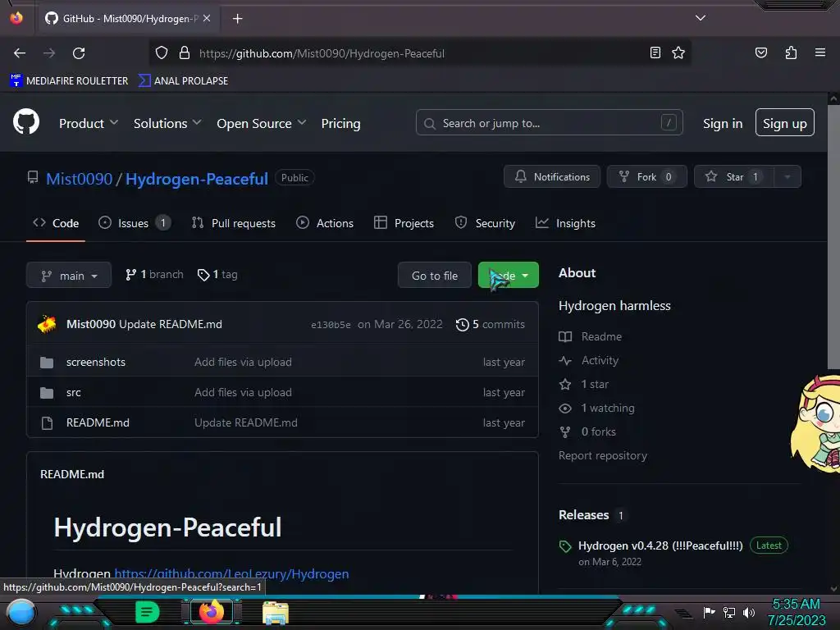Open the Releases heading link

[x=583, y=515]
